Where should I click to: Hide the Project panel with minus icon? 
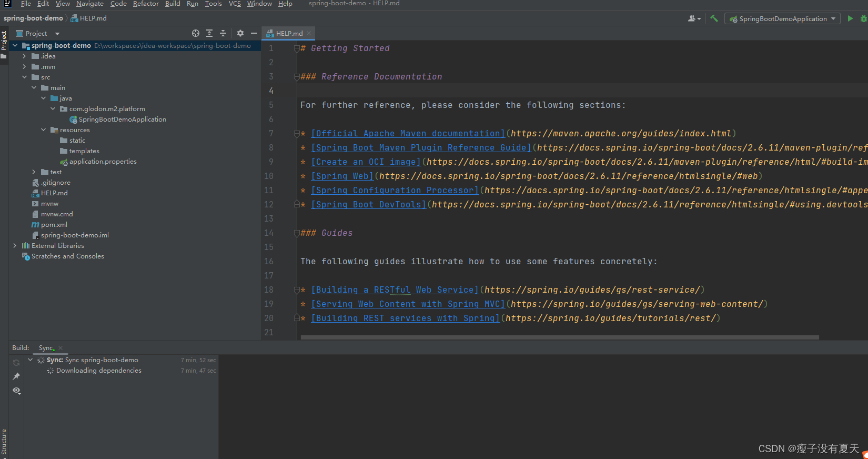[254, 33]
